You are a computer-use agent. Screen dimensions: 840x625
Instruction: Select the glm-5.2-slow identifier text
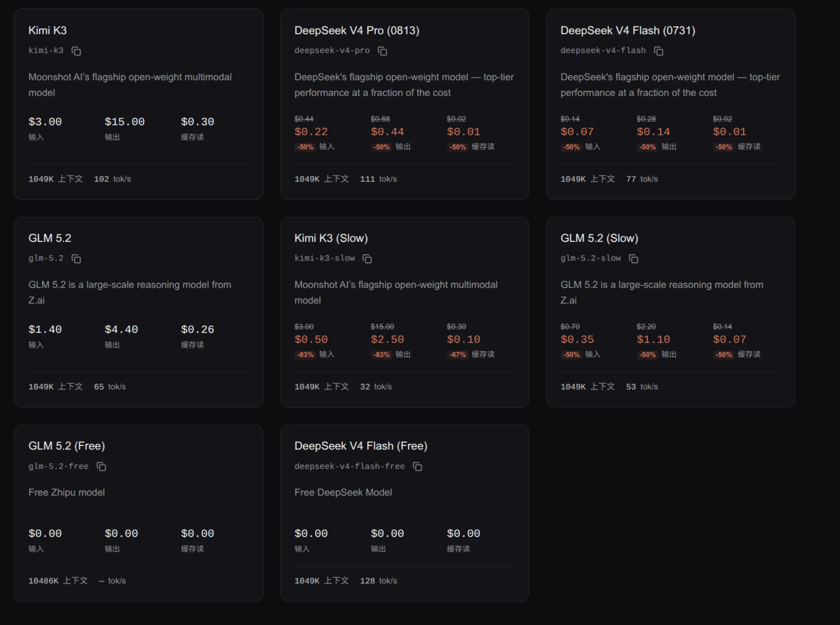click(591, 258)
